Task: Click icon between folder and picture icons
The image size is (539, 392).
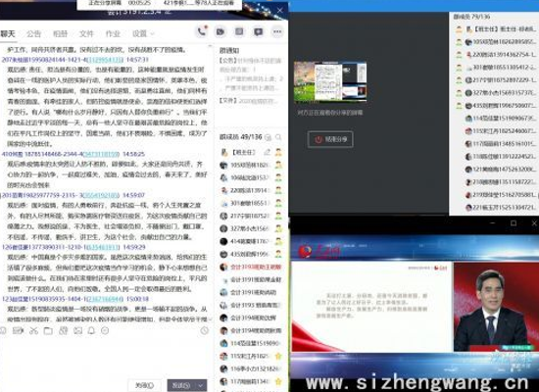Action: pyautogui.click(x=64, y=330)
